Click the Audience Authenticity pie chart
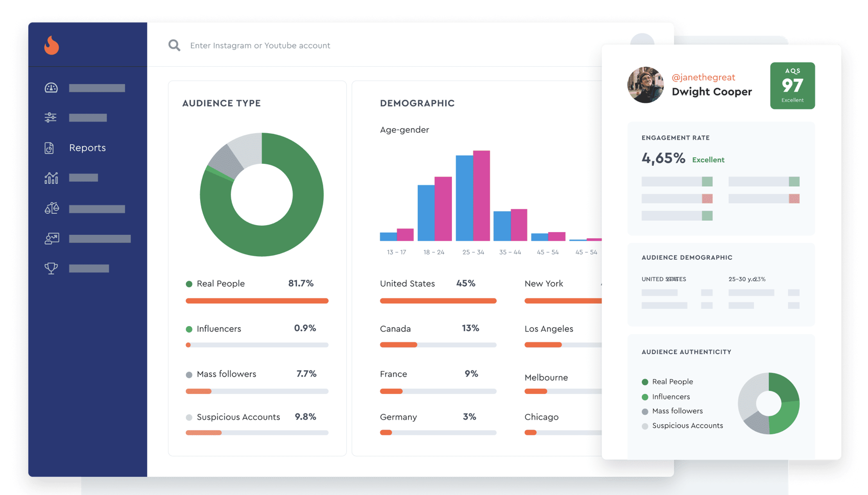This screenshot has height=495, width=868. click(768, 404)
